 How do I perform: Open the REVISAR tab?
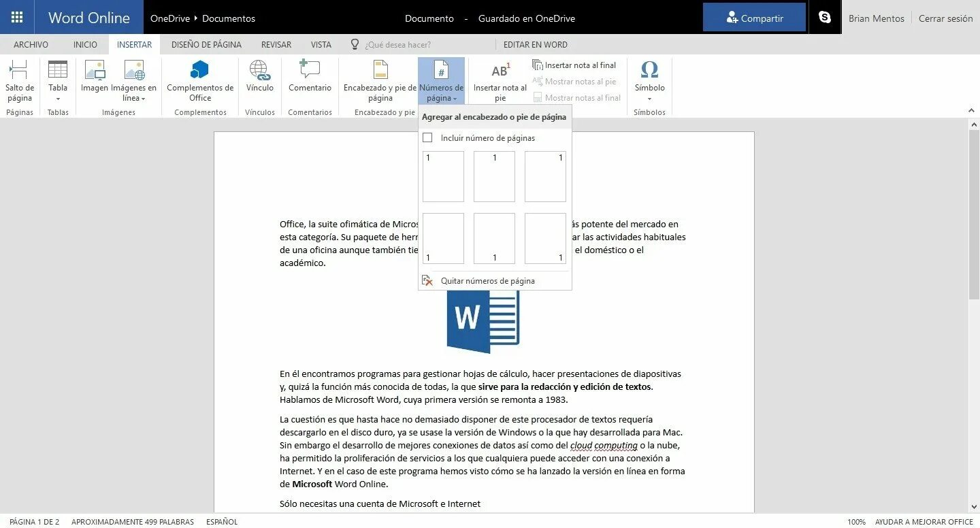point(276,44)
